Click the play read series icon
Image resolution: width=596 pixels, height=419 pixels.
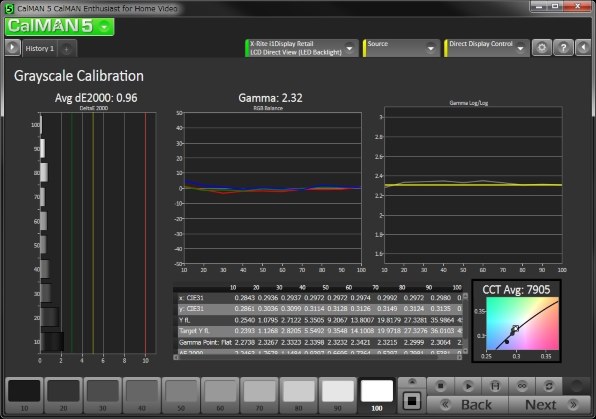point(468,386)
